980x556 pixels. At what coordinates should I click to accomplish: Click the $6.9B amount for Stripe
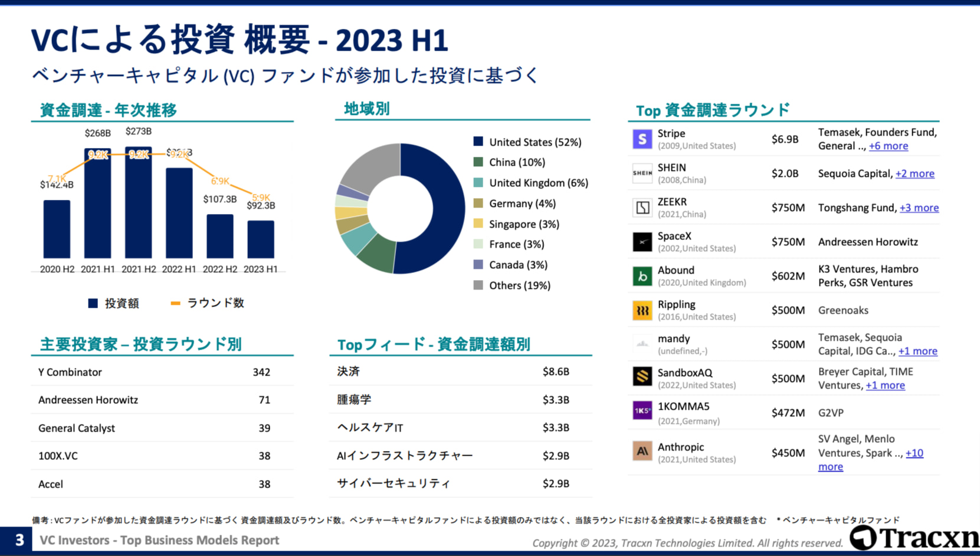[785, 139]
